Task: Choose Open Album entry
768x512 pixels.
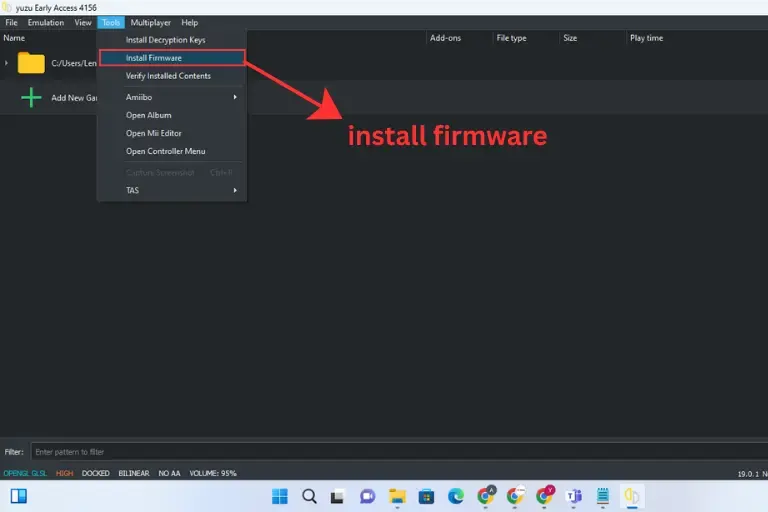Action: pyautogui.click(x=171, y=115)
